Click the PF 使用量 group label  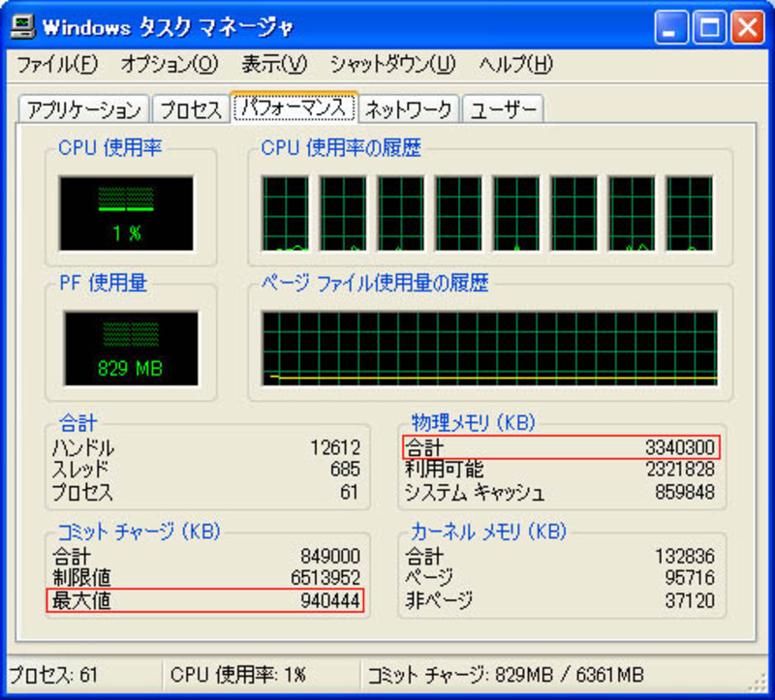[x=104, y=283]
